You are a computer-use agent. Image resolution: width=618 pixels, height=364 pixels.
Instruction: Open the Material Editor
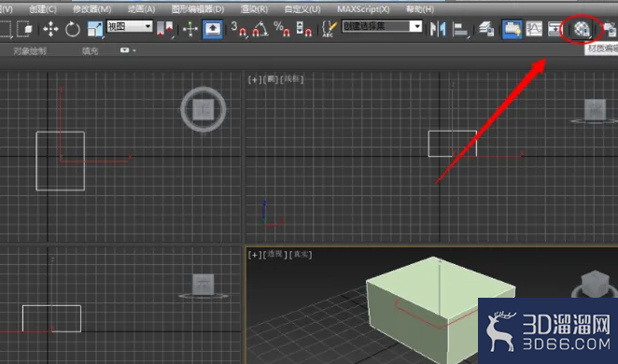point(582,29)
